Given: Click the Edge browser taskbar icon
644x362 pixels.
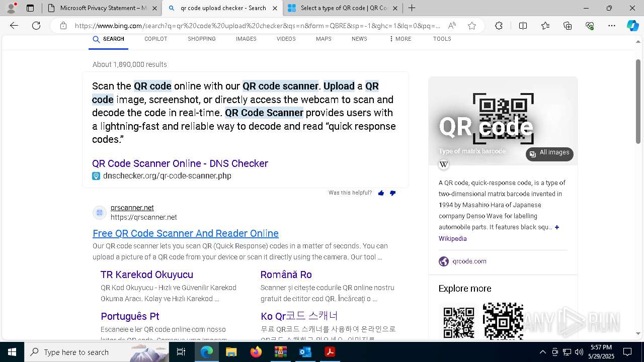Looking at the screenshot, I should (206, 352).
